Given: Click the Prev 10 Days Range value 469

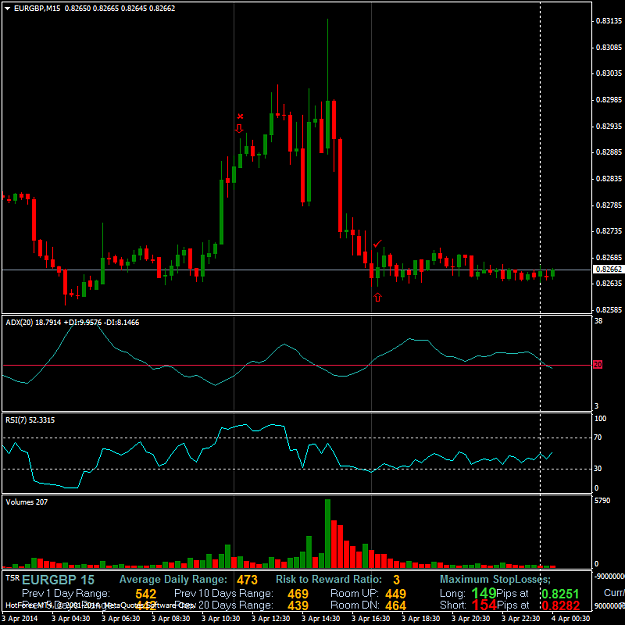Looking at the screenshot, I should click(298, 594).
